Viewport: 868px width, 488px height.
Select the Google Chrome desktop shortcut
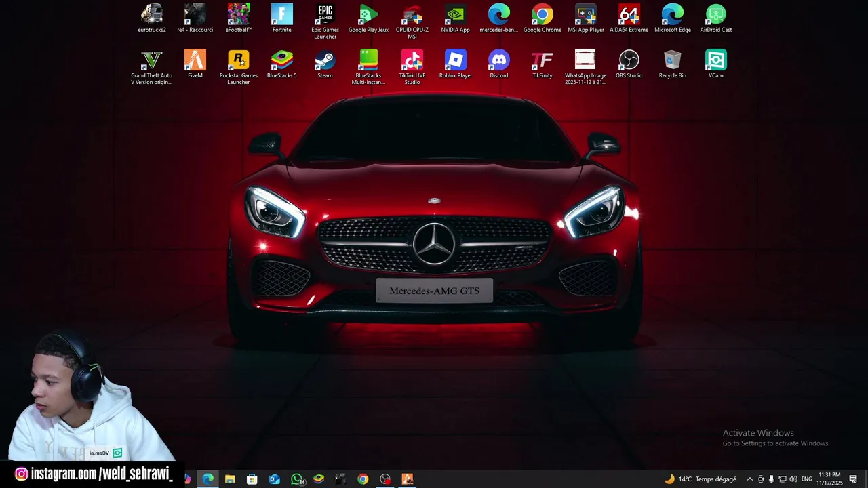[x=542, y=18]
